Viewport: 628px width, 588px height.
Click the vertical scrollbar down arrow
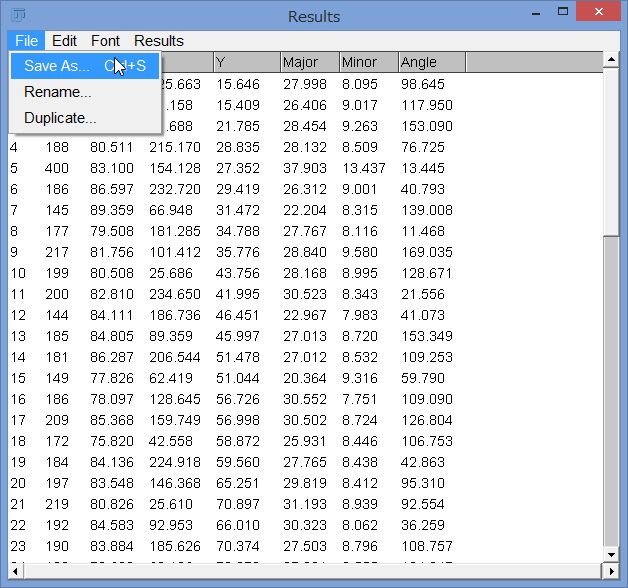click(x=611, y=555)
